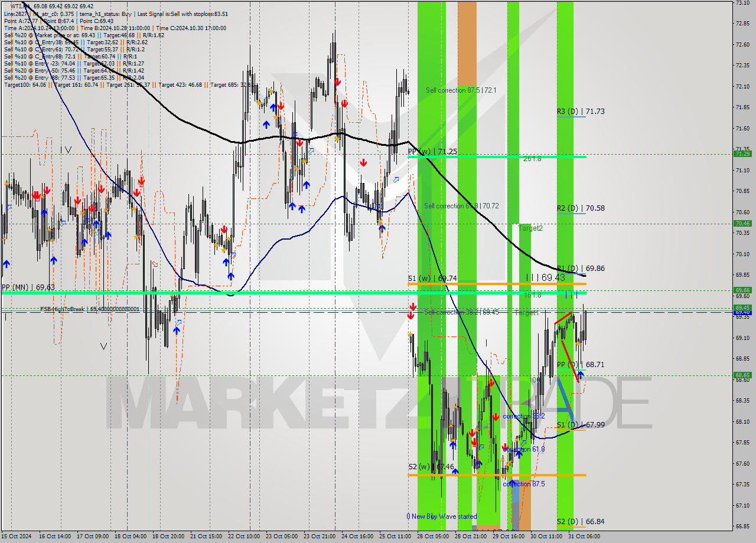Screen dimensions: 756x543
Task: Click the 73.10 price axis value
Action: coord(742,3)
